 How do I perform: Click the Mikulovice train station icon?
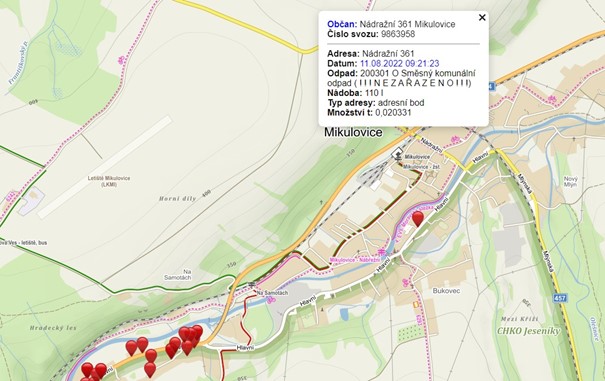pos(397,154)
